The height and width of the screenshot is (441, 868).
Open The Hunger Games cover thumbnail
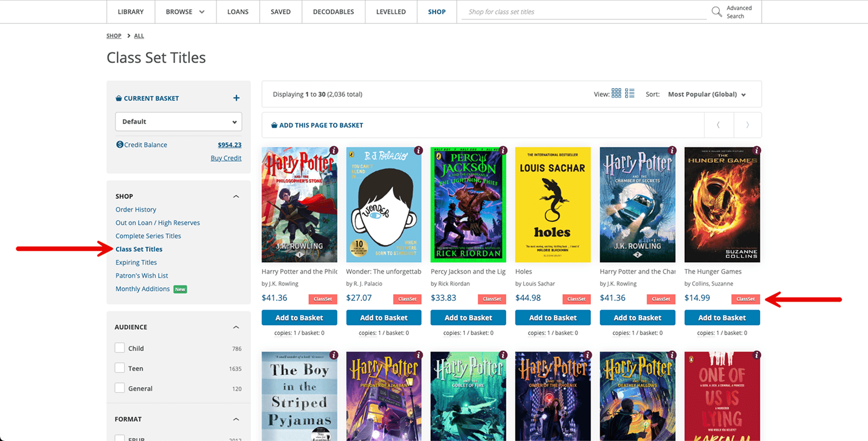click(722, 205)
